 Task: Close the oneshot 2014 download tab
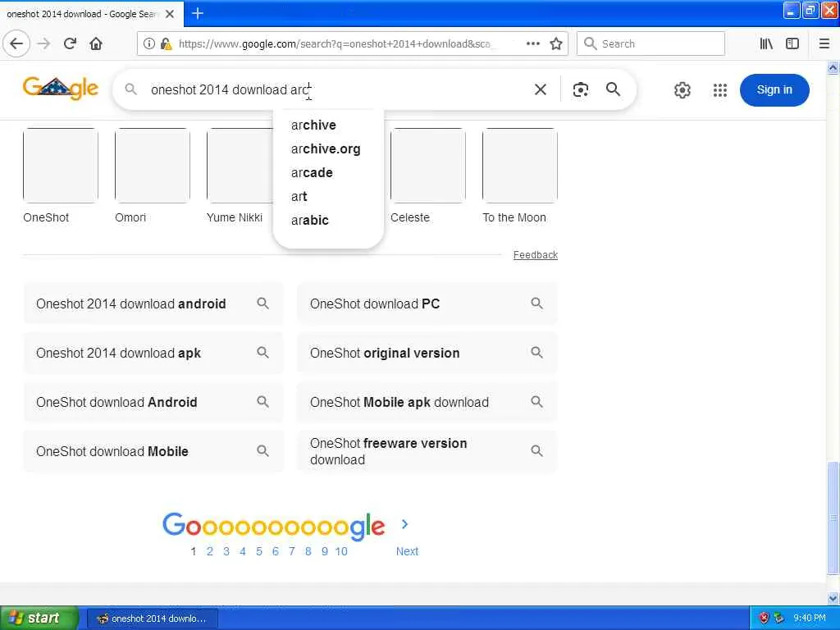tap(170, 14)
